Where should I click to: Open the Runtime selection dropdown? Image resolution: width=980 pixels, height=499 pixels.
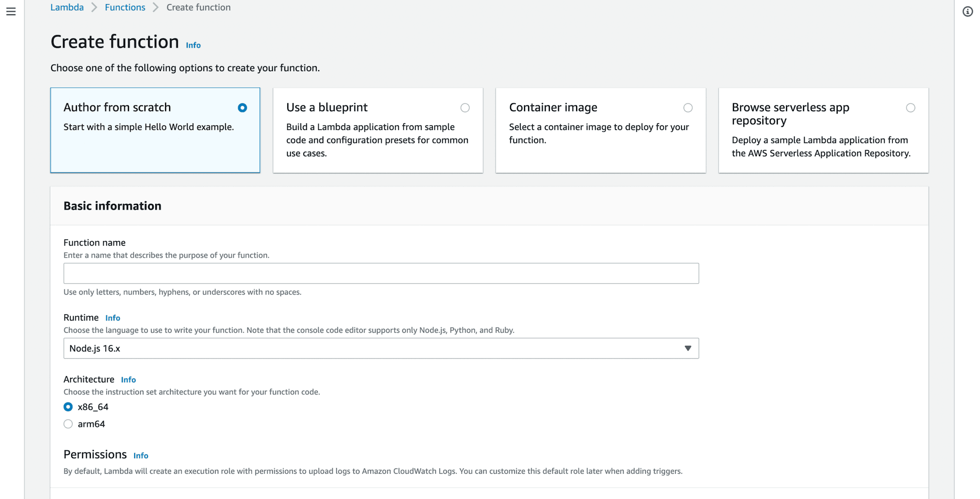(381, 348)
